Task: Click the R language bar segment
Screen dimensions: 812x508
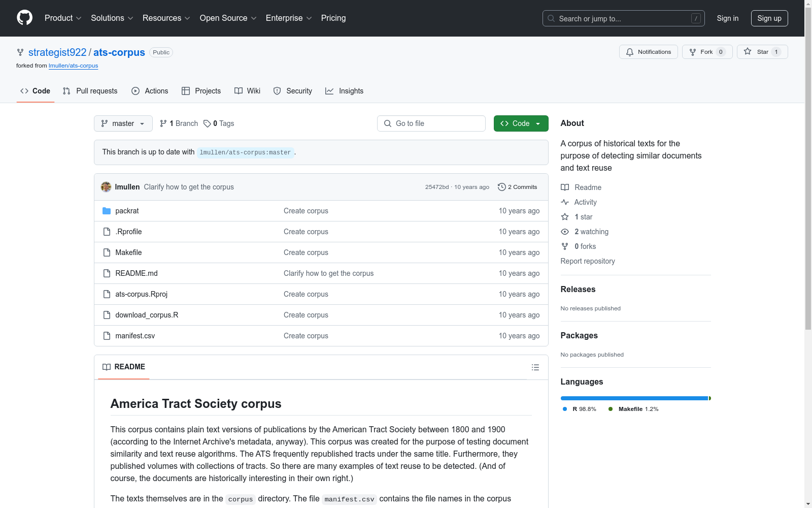Action: pyautogui.click(x=634, y=398)
